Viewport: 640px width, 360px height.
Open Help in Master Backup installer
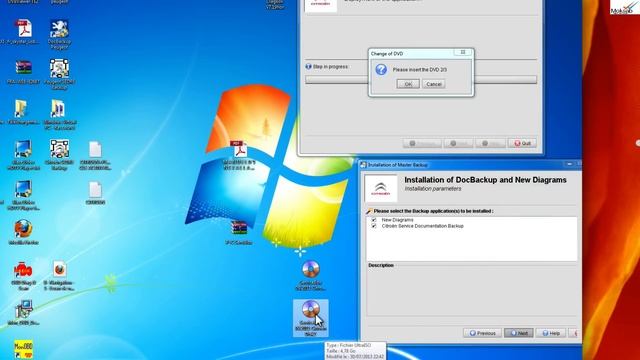pos(551,333)
